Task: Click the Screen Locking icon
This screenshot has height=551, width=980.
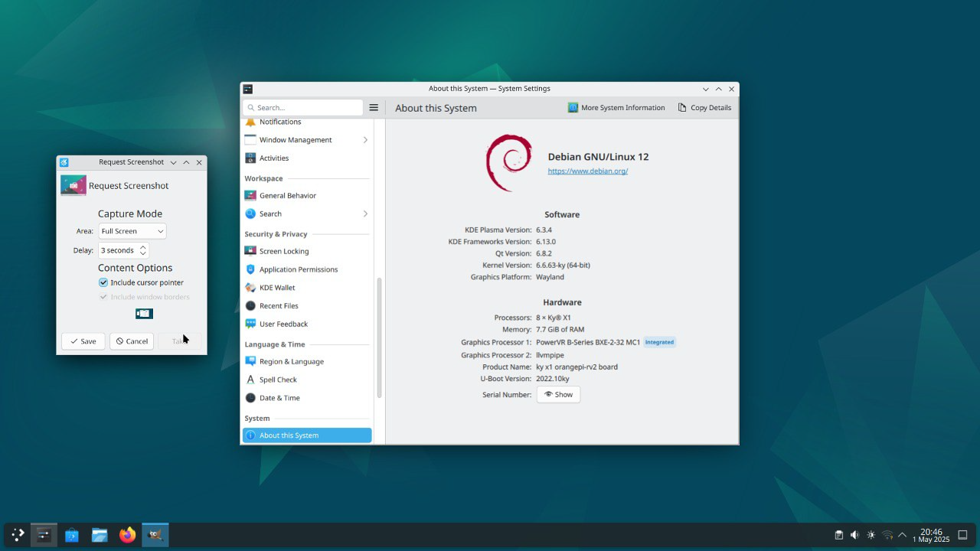Action: pos(250,251)
